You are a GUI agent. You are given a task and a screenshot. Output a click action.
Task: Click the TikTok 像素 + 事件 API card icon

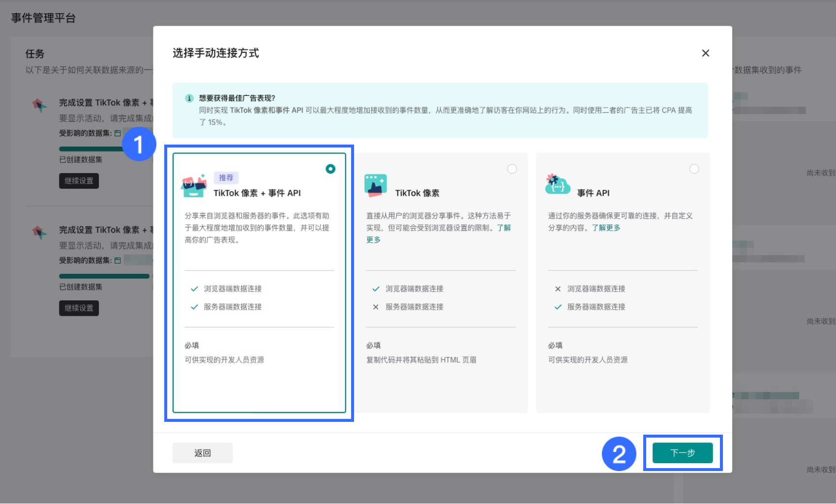coord(195,186)
